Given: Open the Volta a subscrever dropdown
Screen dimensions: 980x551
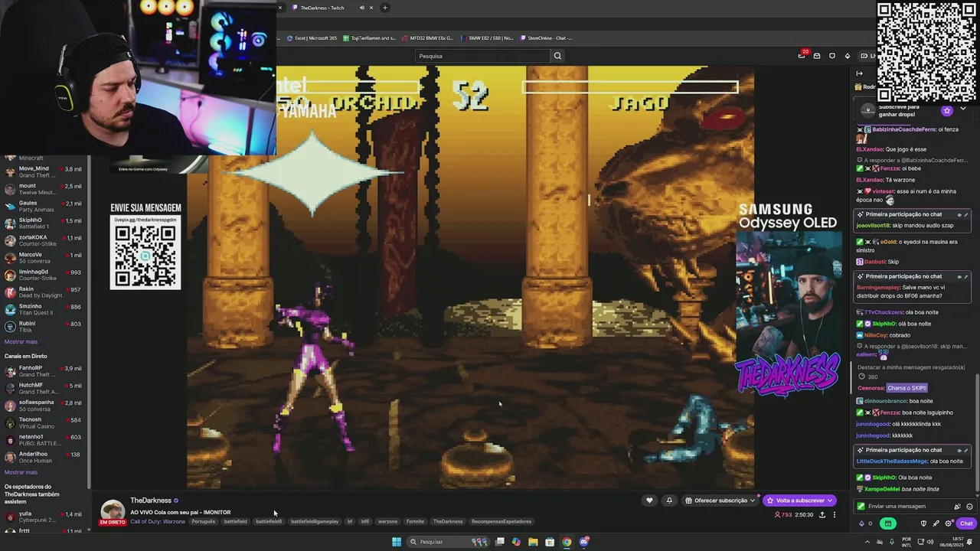Looking at the screenshot, I should (799, 500).
